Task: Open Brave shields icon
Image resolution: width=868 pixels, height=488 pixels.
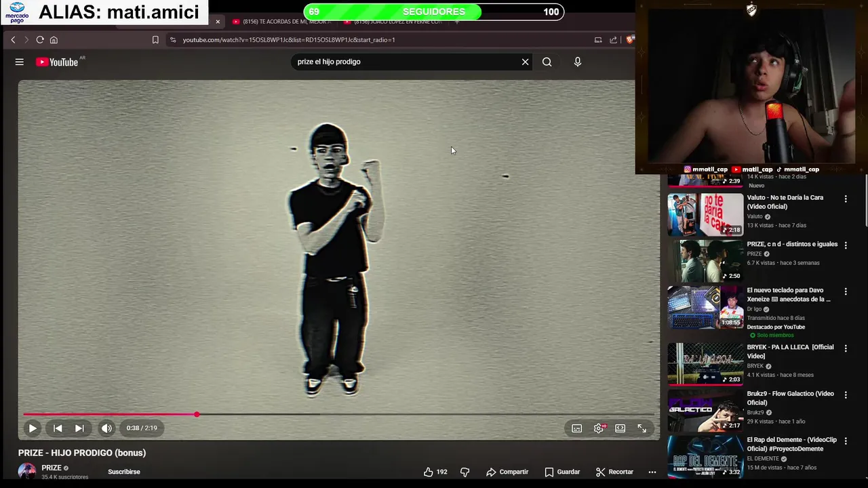Action: (x=630, y=40)
